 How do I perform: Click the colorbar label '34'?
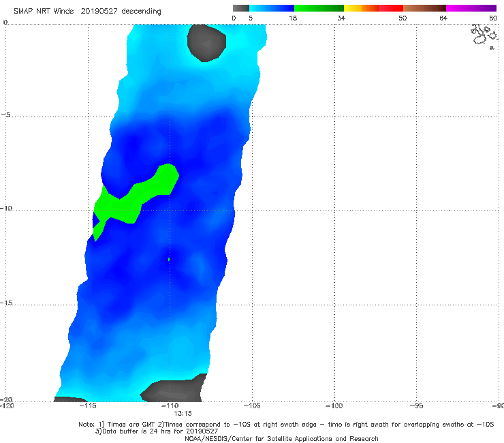click(341, 18)
